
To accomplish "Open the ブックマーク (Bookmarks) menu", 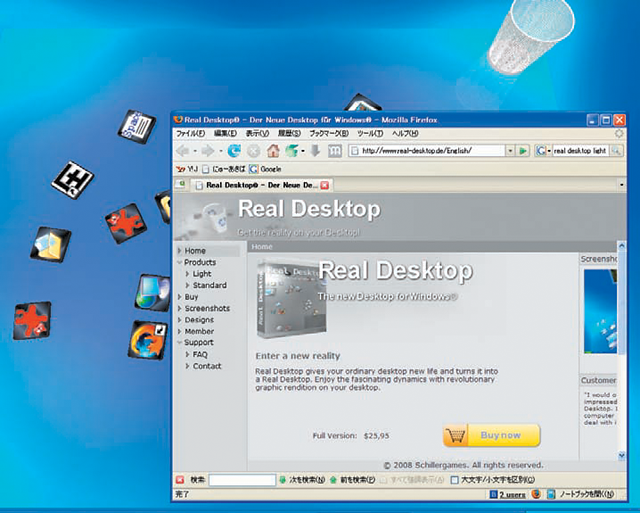I will [x=329, y=133].
